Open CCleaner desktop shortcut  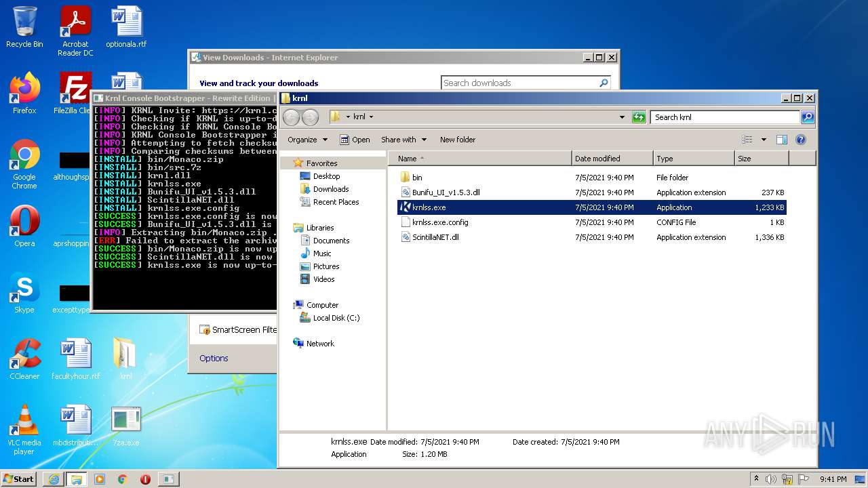click(x=24, y=359)
